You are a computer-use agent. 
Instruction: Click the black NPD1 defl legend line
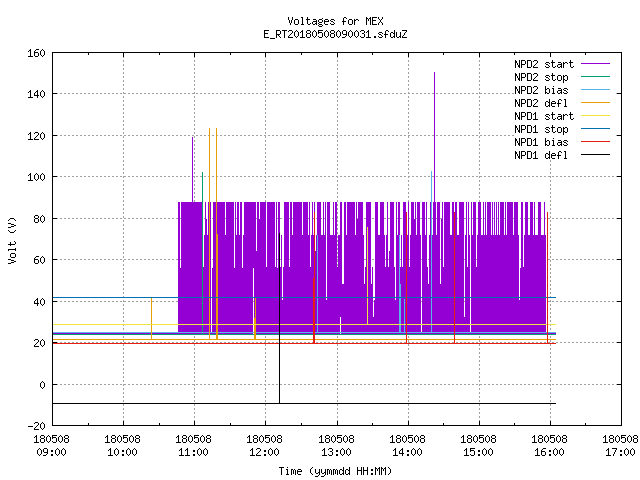click(x=596, y=155)
